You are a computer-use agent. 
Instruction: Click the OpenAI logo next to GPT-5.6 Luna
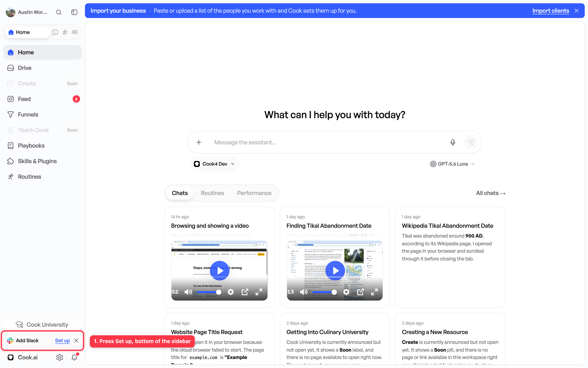pyautogui.click(x=433, y=164)
